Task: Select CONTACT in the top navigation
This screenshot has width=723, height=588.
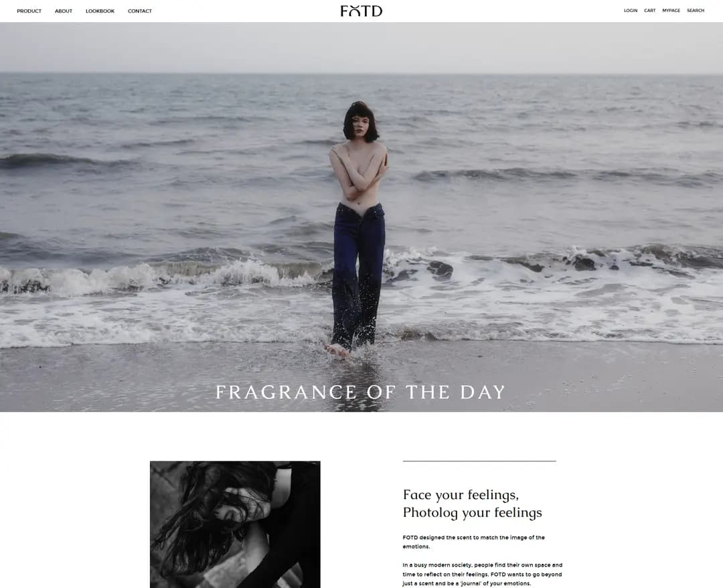Action: point(140,11)
